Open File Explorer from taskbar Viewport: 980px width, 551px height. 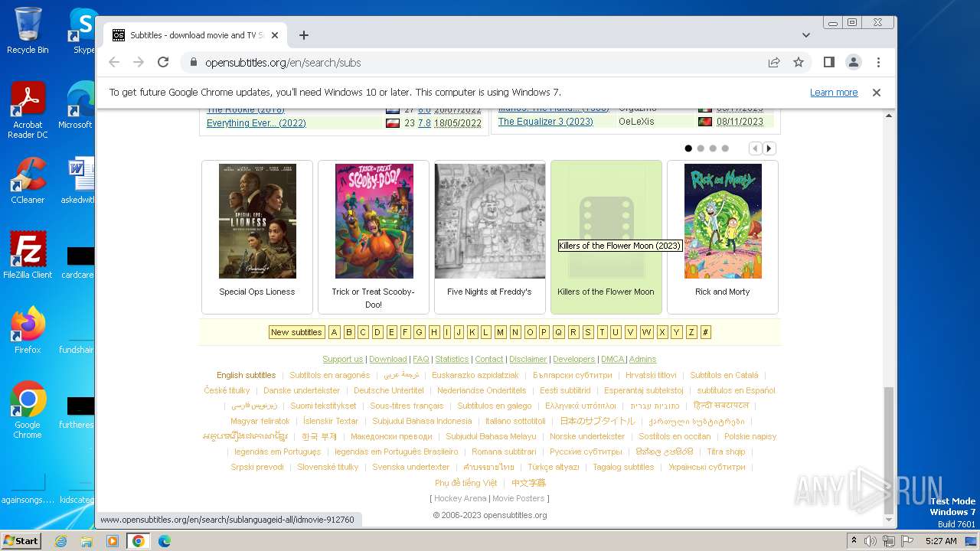tap(87, 541)
